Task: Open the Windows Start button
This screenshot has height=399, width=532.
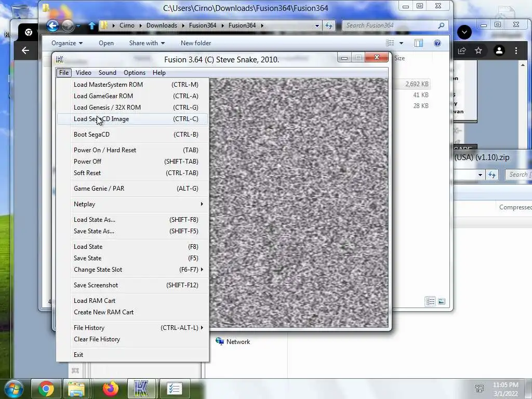Action: [x=13, y=389]
